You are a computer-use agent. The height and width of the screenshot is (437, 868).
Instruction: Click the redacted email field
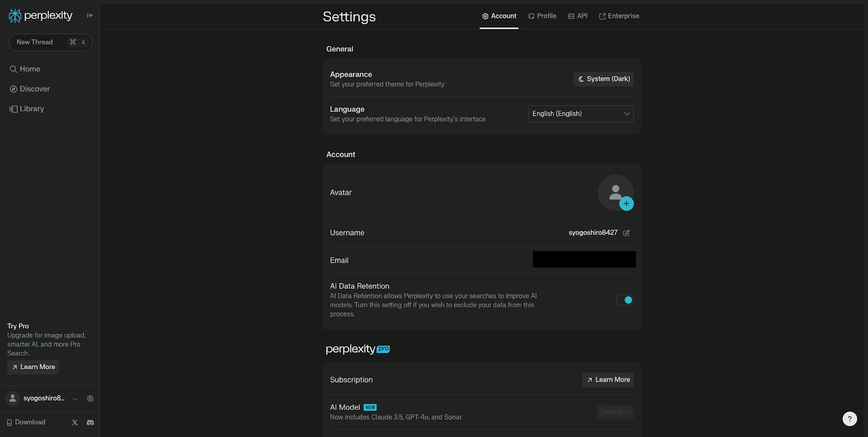click(x=584, y=259)
